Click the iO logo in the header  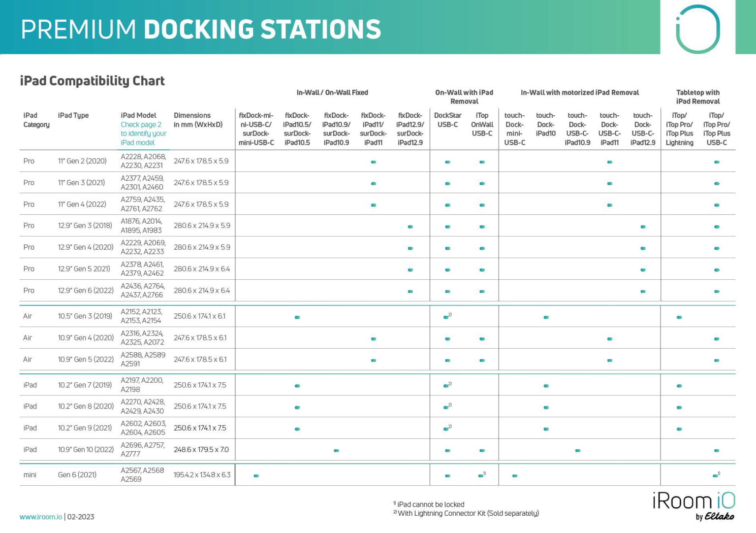coord(697,29)
